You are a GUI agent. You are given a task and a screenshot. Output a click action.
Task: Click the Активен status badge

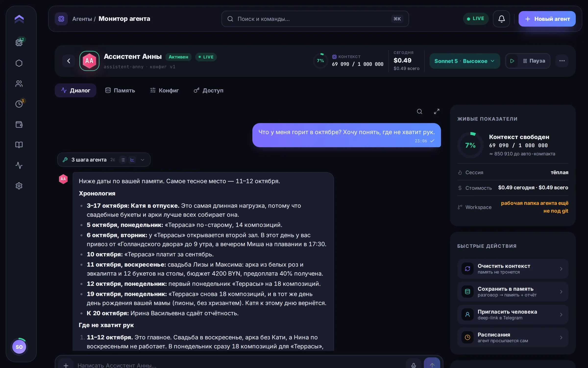coord(178,57)
